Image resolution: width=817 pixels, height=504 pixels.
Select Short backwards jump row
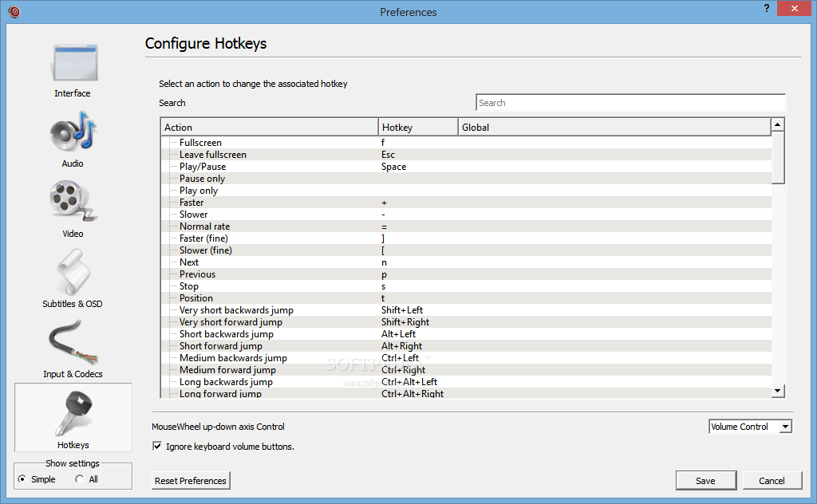tap(466, 334)
